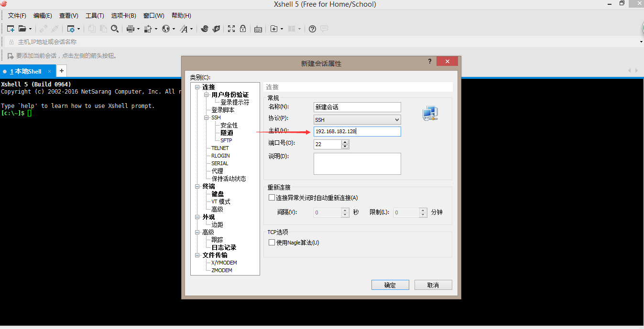Click the 说明 description text area
Screen dimensions: 644x329
357,164
